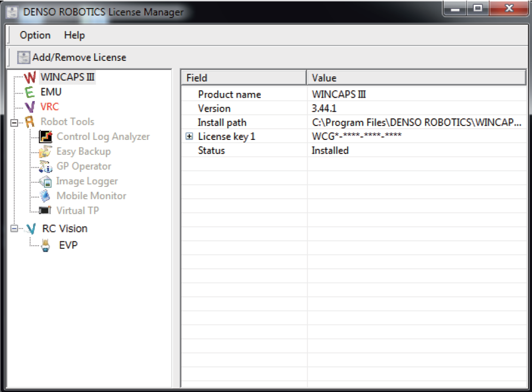532x392 pixels.
Task: Click the WCG*-****-****-**** key value
Action: pos(357,136)
